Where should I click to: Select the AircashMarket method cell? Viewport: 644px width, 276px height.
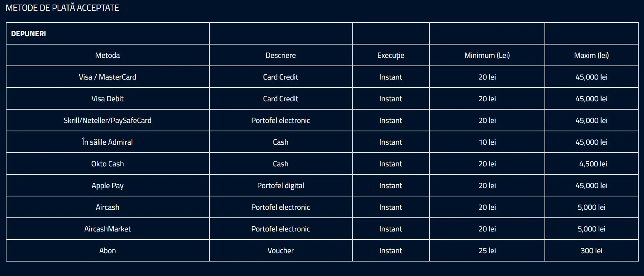(x=108, y=229)
